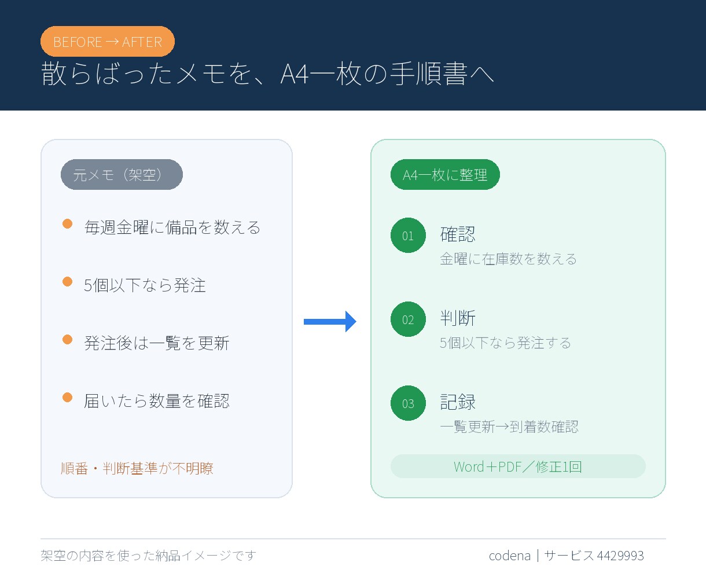The height and width of the screenshot is (588, 706).
Task: Click the step heading 記録
Action: 458,402
